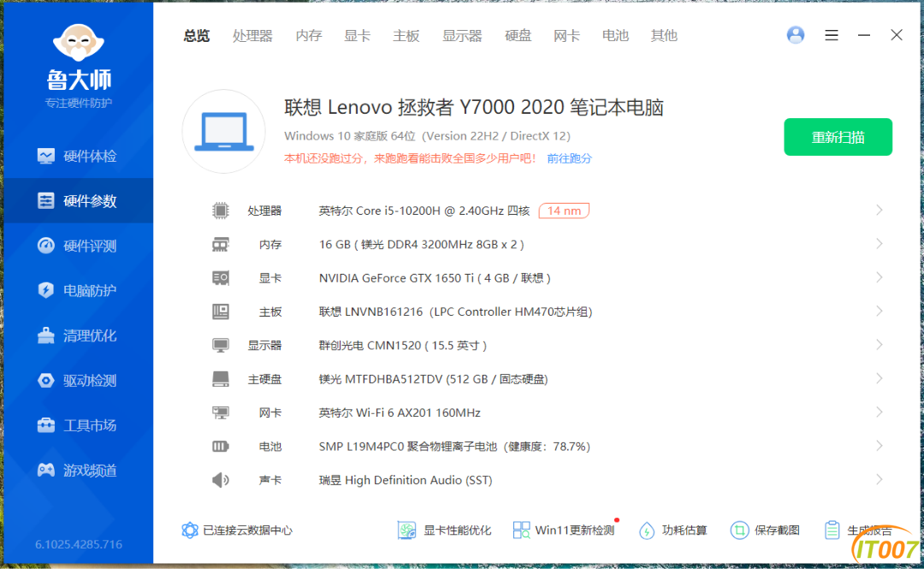Viewport: 924px width, 569px height.
Task: Switch to the 其他 tab
Action: [664, 36]
